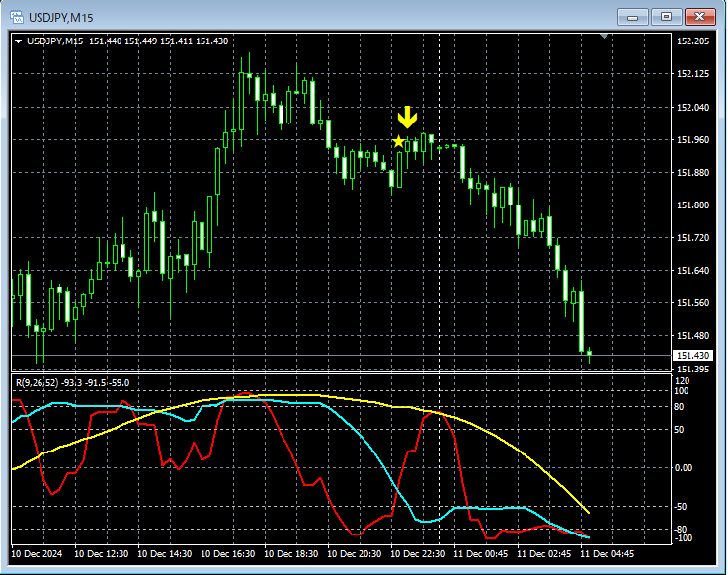This screenshot has width=728, height=575.
Task: Click the 10 Dec 14:30 time label
Action: coord(164,554)
